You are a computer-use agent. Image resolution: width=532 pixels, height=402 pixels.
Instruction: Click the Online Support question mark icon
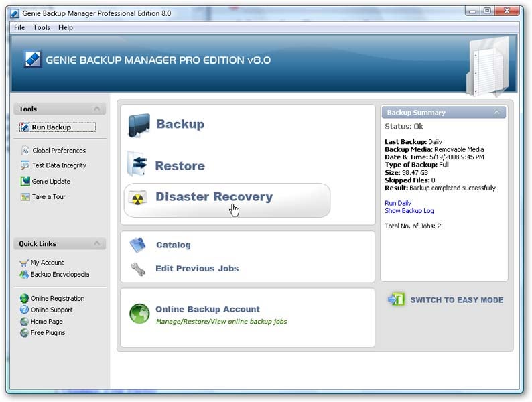point(24,310)
